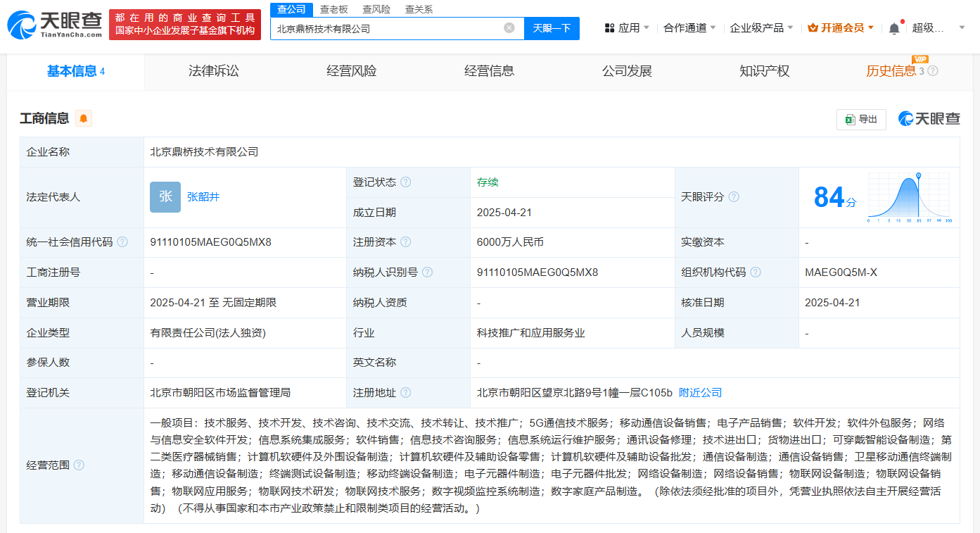Viewport: 980px width, 533px height.
Task: Click the 天眼一下 search button
Action: (552, 28)
